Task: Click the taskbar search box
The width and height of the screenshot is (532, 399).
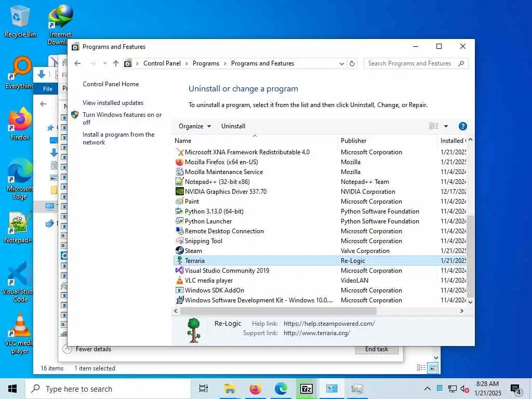Action: 108,389
